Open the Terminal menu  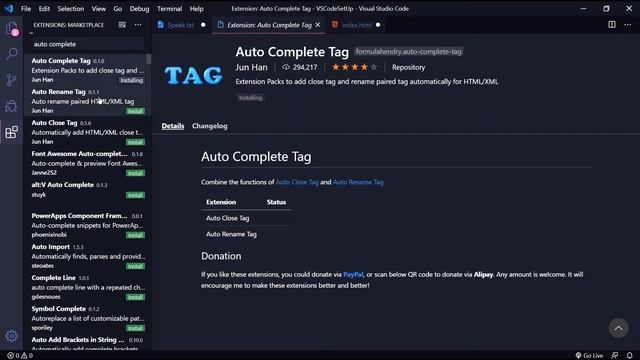point(169,9)
